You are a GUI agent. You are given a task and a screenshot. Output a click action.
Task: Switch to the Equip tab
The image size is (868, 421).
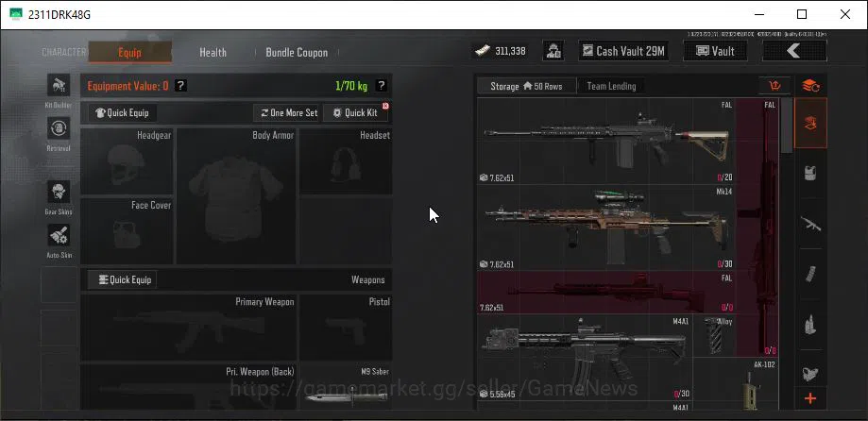129,53
